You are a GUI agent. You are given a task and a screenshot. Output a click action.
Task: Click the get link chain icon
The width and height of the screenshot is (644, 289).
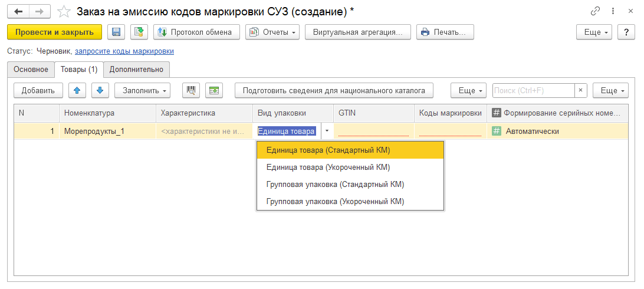point(594,11)
